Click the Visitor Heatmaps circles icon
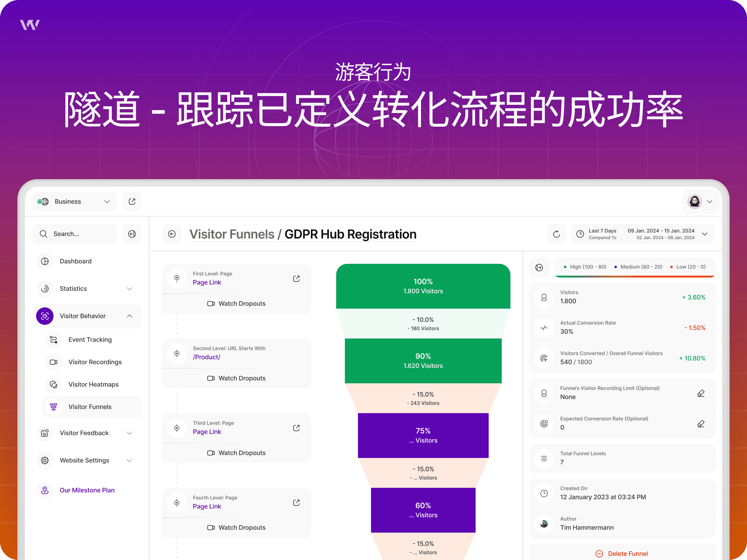Screen dimensions: 747x560 (53, 385)
